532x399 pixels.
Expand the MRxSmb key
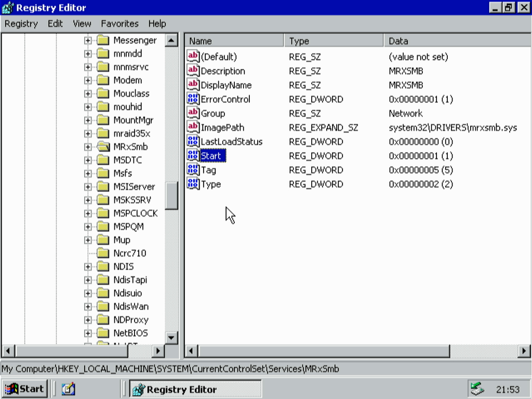[88, 147]
